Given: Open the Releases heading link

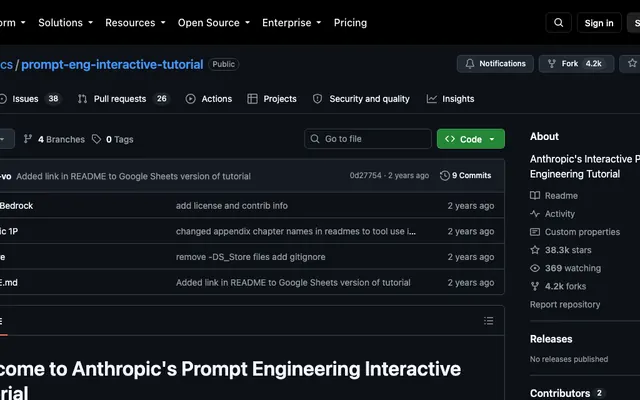Looking at the screenshot, I should (x=551, y=339).
